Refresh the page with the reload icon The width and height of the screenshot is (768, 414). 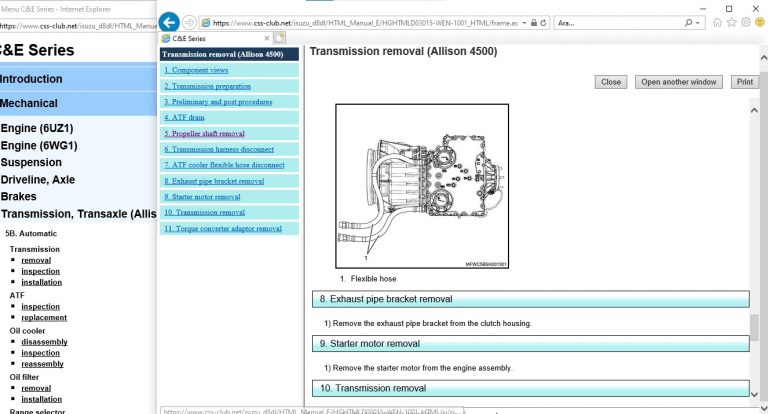pyautogui.click(x=543, y=23)
